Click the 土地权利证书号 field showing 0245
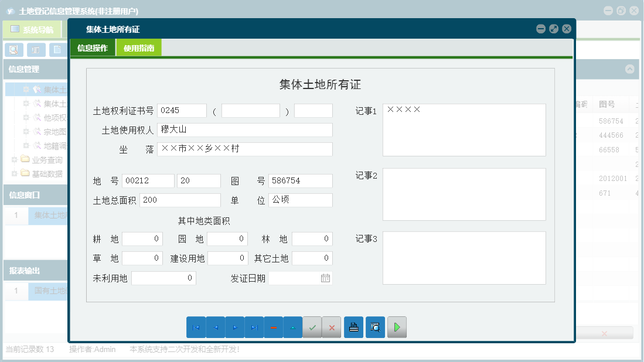 tap(182, 110)
